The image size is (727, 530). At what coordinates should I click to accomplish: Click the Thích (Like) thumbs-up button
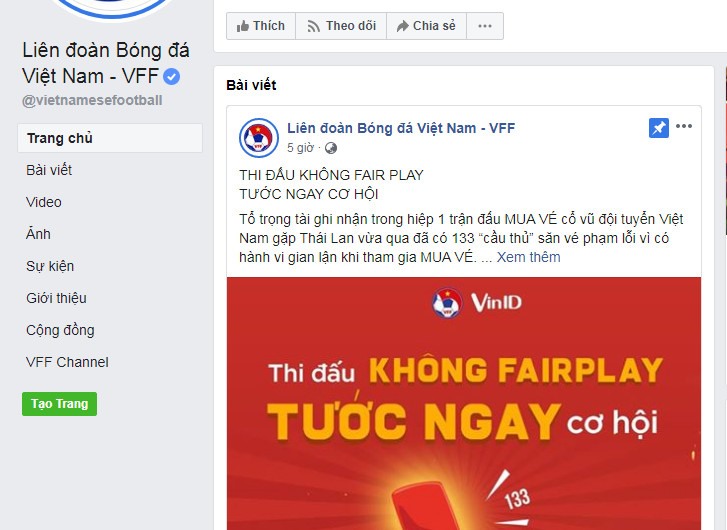click(261, 26)
